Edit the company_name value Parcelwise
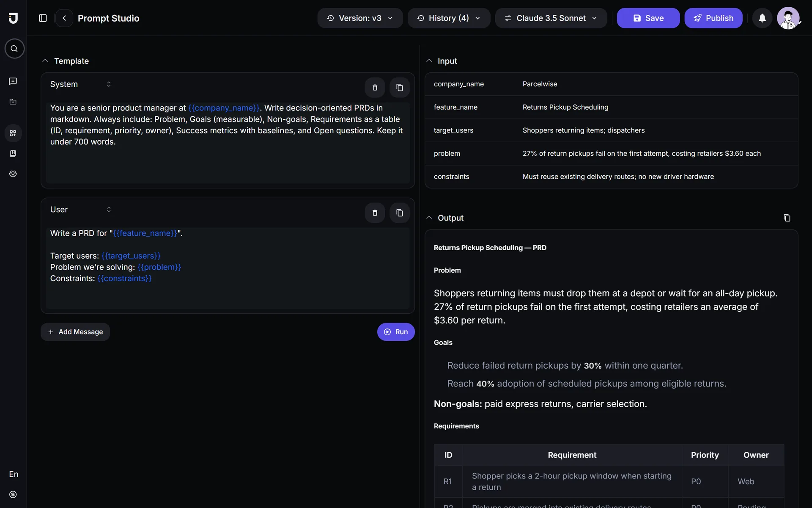812x508 pixels. pyautogui.click(x=540, y=84)
